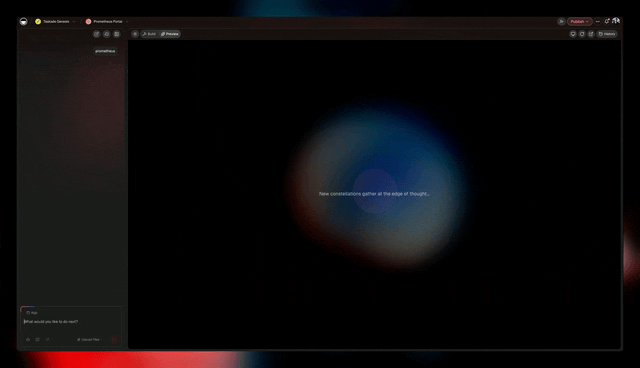The width and height of the screenshot is (640, 368).
Task: Click the refresh preview icon
Action: [582, 34]
